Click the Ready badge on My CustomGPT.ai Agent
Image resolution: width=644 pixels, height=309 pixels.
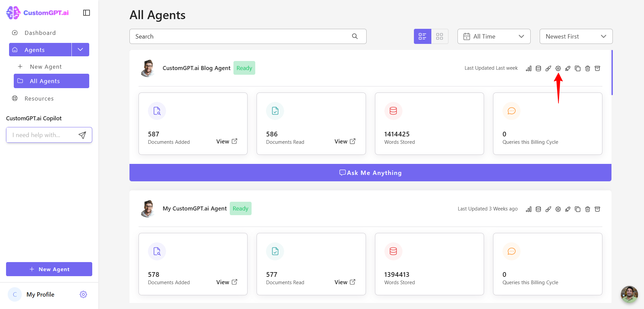coord(240,208)
